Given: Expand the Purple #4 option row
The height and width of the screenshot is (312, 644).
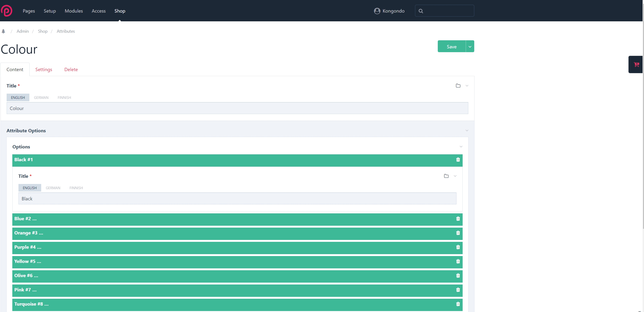Looking at the screenshot, I should 237,248.
